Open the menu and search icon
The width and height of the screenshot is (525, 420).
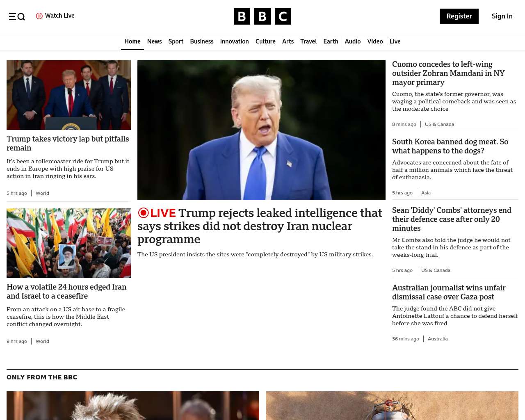17,16
